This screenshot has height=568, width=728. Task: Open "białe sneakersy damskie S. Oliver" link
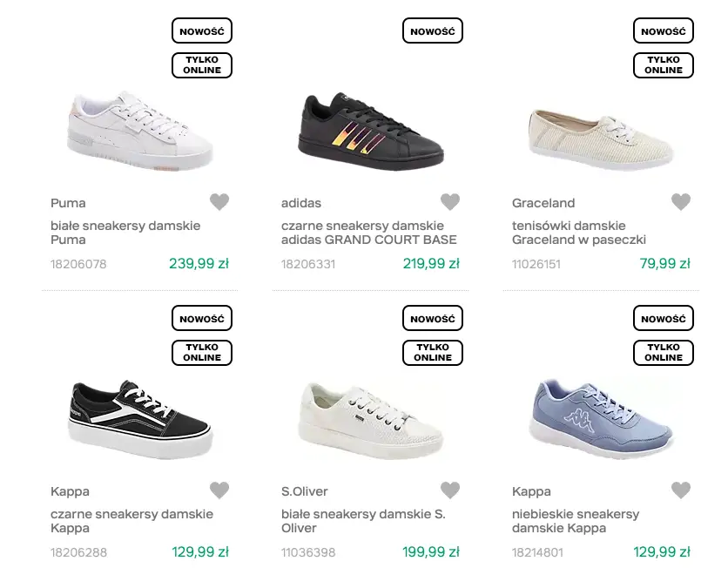[x=363, y=521]
